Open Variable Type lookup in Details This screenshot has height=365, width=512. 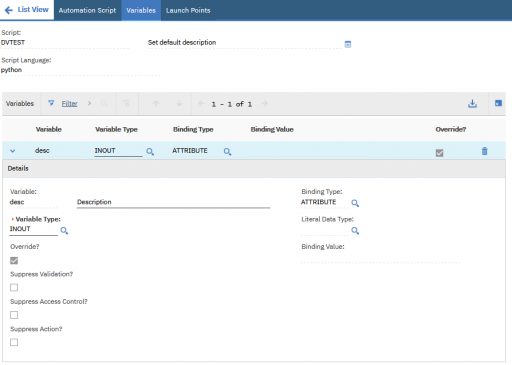coord(64,230)
